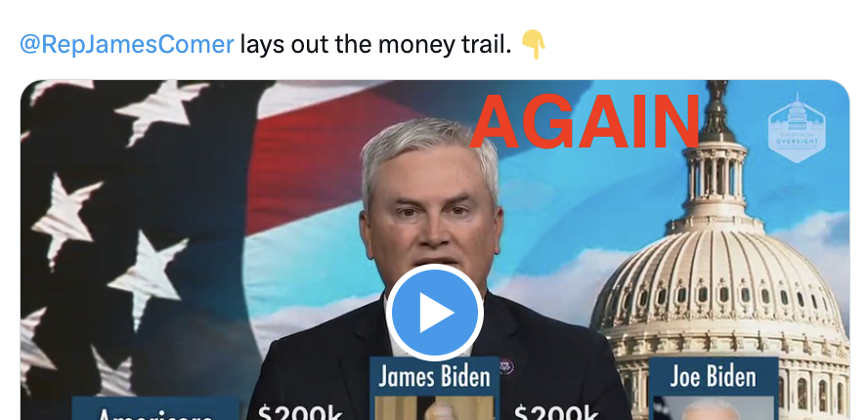This screenshot has width=868, height=420.
Task: Click the photo under Joe Biden label
Action: pos(713,408)
